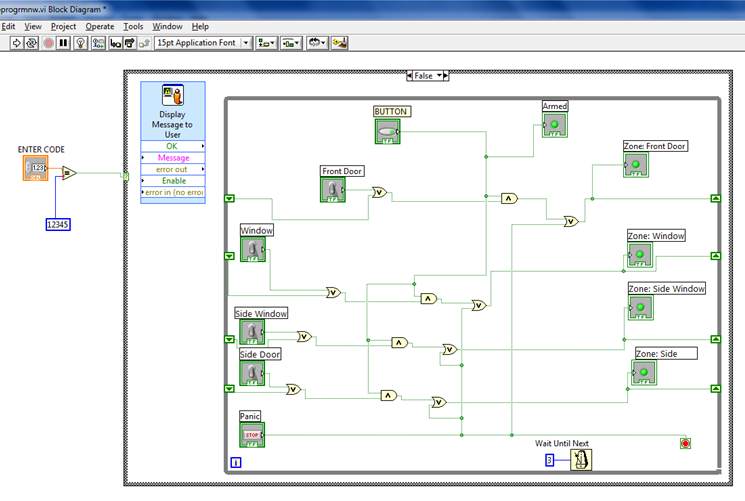Image resolution: width=745 pixels, height=501 pixels.
Task: Click the Panic stop button terminal
Action: click(252, 435)
